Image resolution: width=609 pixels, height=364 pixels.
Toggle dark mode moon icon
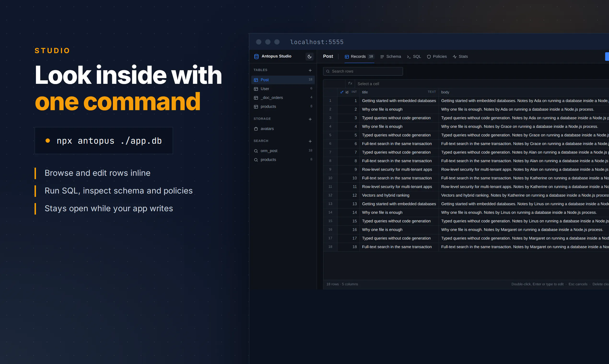coord(309,57)
